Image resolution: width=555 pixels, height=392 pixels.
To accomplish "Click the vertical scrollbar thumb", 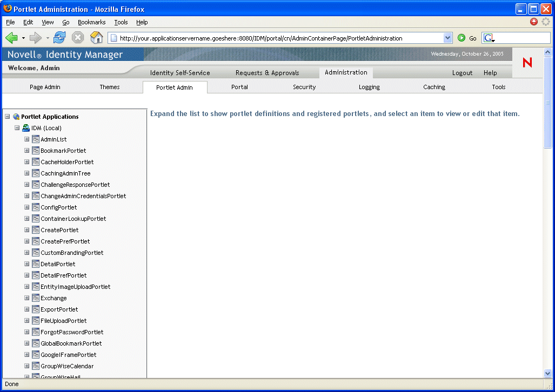I will coord(547,103).
